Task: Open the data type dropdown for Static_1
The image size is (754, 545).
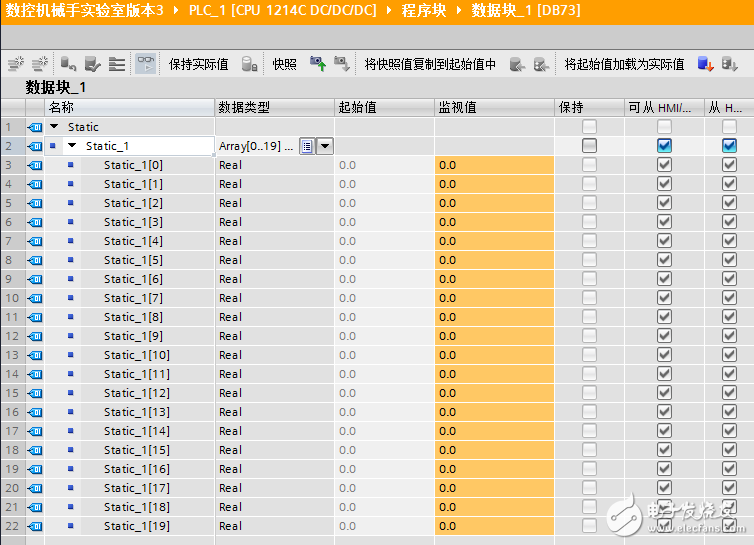Action: click(325, 146)
